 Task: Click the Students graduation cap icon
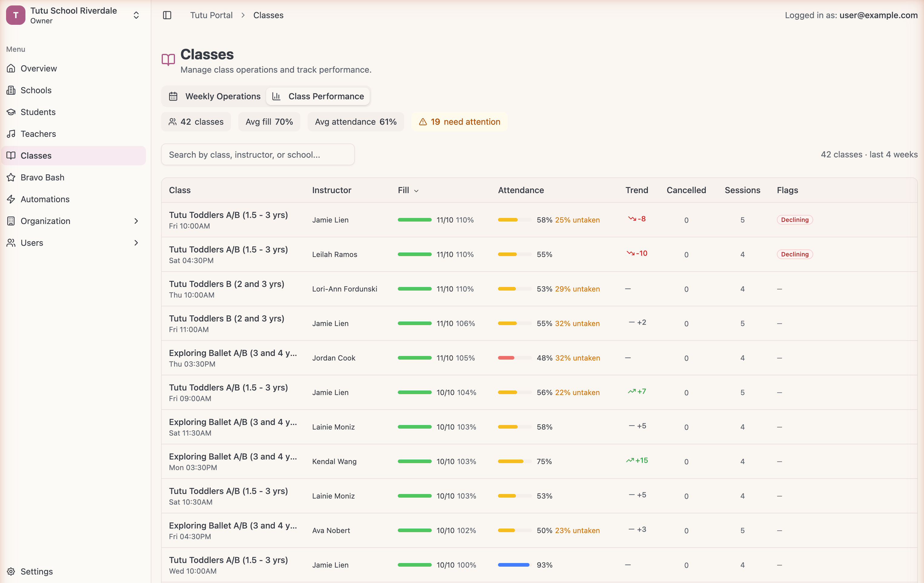(12, 112)
